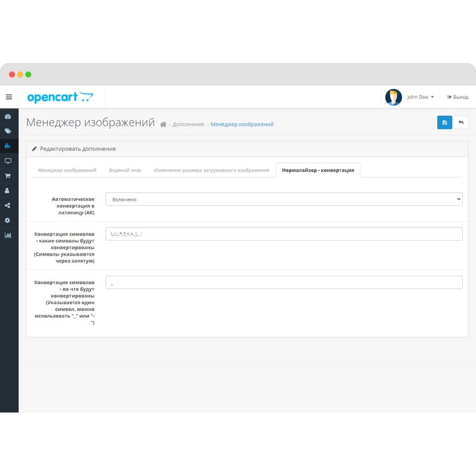
Task: Click the blue Save button
Action: tap(444, 122)
